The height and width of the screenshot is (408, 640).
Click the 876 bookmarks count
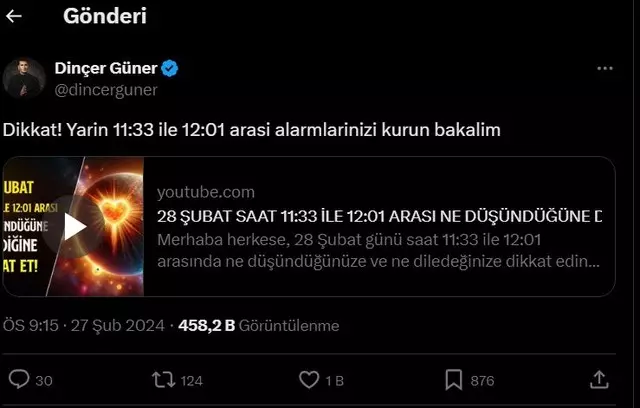pyautogui.click(x=482, y=381)
